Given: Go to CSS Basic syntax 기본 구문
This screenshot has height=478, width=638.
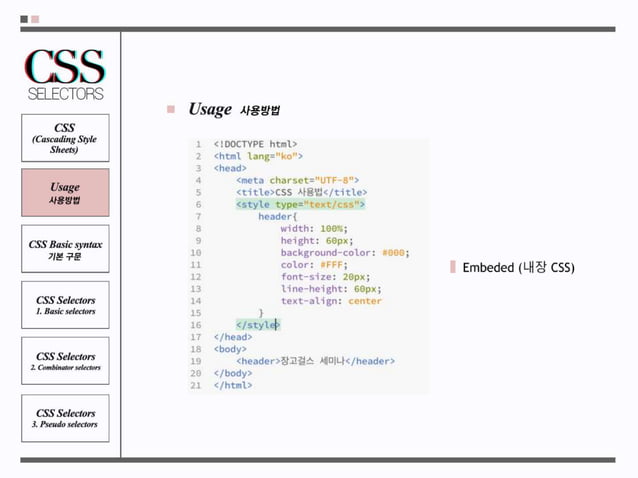Looking at the screenshot, I should pyautogui.click(x=65, y=249).
